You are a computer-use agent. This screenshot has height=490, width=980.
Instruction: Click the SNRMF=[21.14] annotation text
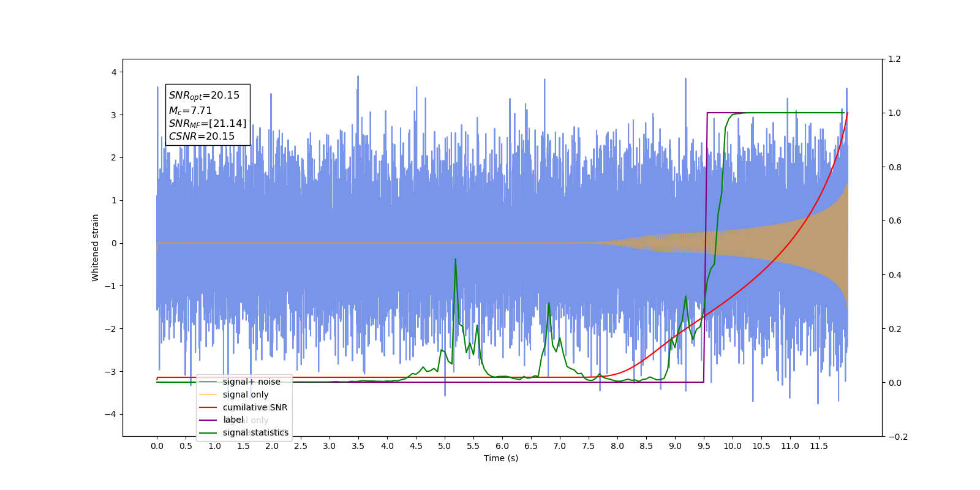tap(208, 124)
